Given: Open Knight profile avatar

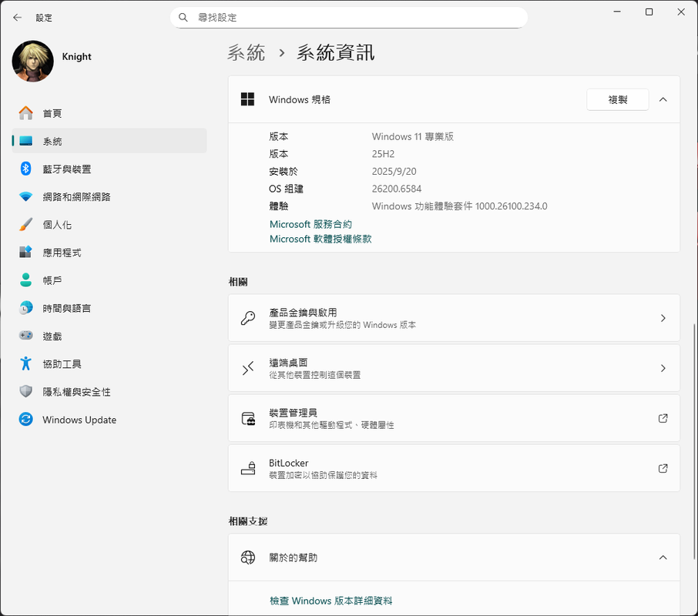Looking at the screenshot, I should 32,62.
